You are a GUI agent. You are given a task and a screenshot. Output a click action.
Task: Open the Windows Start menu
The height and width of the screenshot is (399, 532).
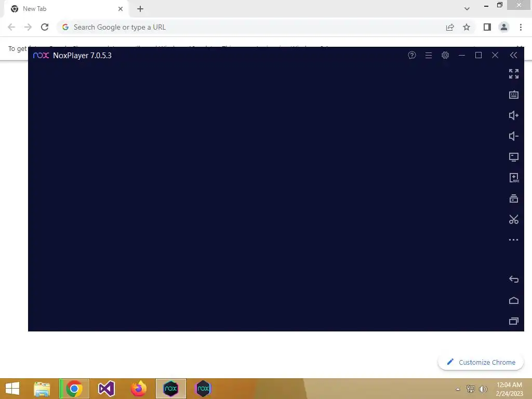12,389
